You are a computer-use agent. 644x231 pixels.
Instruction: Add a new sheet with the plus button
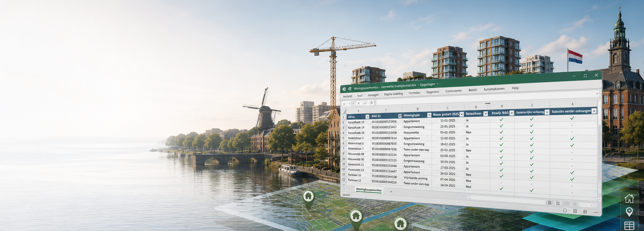click(391, 192)
